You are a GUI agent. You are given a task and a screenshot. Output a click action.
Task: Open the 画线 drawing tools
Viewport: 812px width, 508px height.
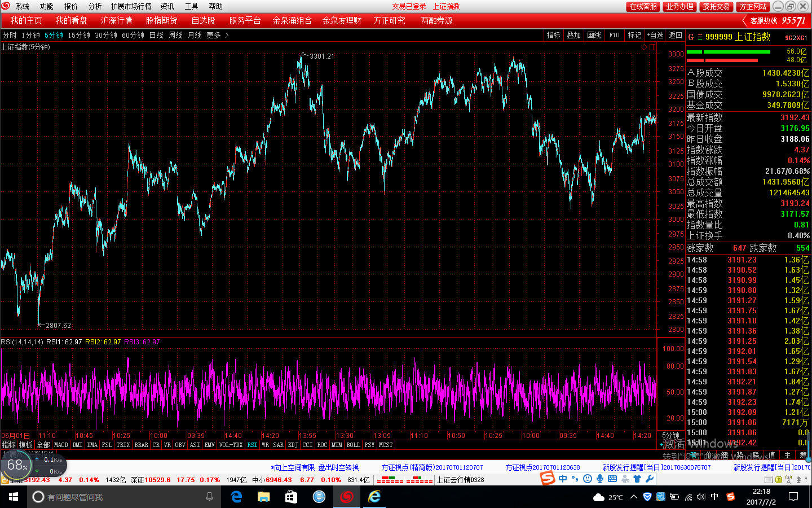(x=594, y=35)
